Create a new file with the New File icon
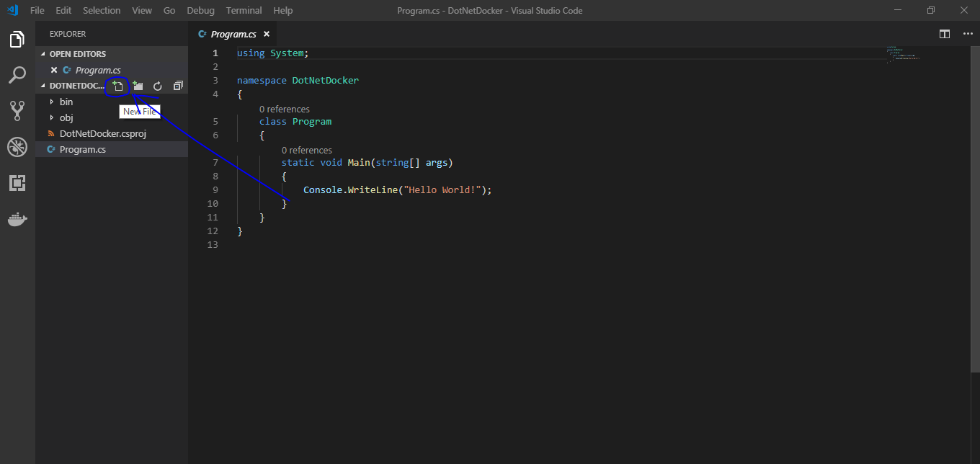 (117, 85)
